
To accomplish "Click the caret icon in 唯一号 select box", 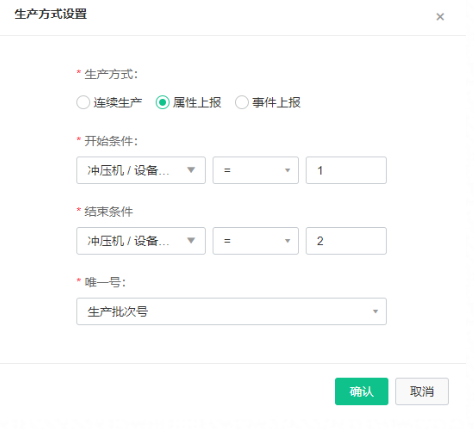I will click(375, 311).
